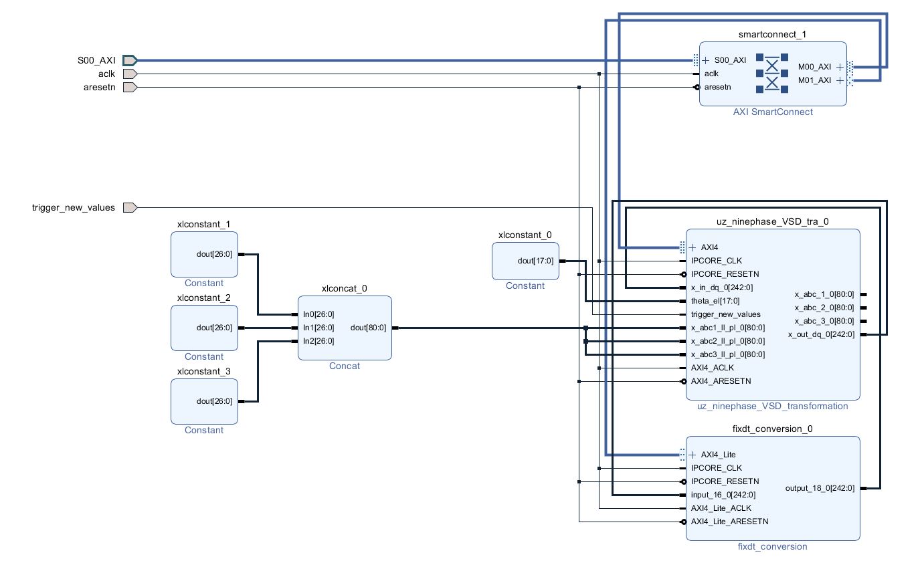Select the dout[80:0] output pin of xlconcat_0
This screenshot has height=565, width=924.
coord(368,328)
